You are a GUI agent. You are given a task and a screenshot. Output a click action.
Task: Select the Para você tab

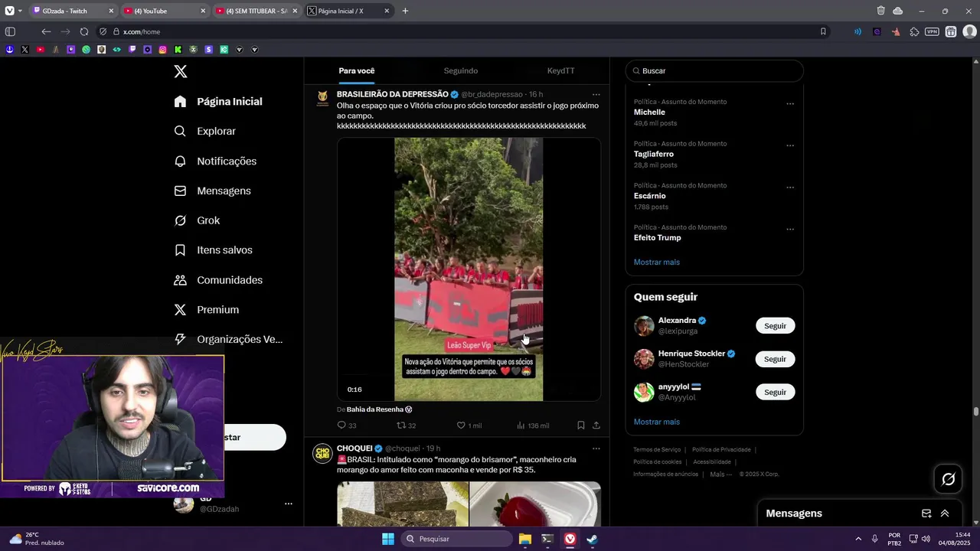click(357, 70)
